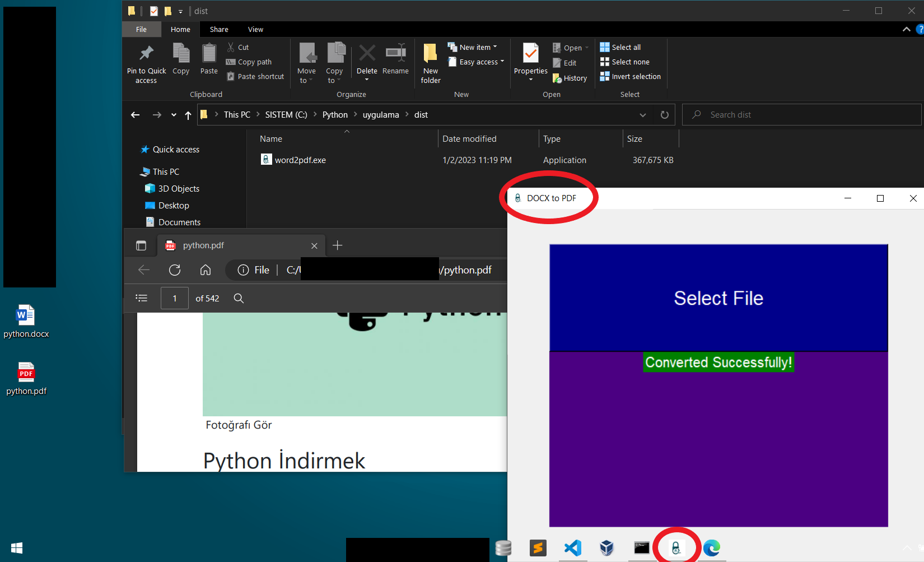This screenshot has height=562, width=924.
Task: Open Visual Studio Code from the taskbar
Action: 572,547
